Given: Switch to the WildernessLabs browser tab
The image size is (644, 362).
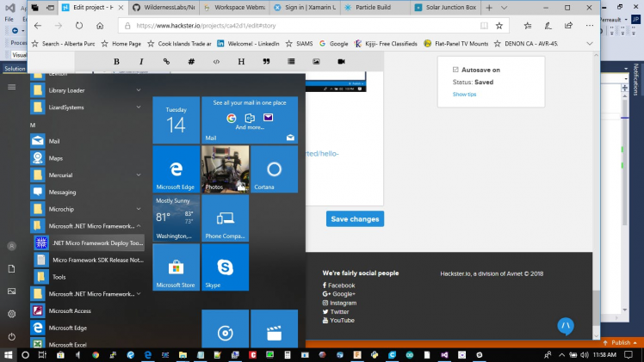Looking at the screenshot, I should click(x=170, y=7).
